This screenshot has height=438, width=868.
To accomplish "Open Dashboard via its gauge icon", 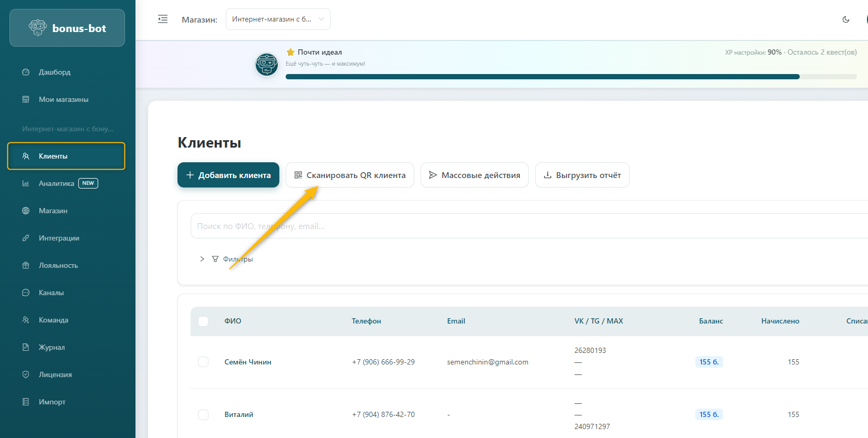I will (x=26, y=72).
